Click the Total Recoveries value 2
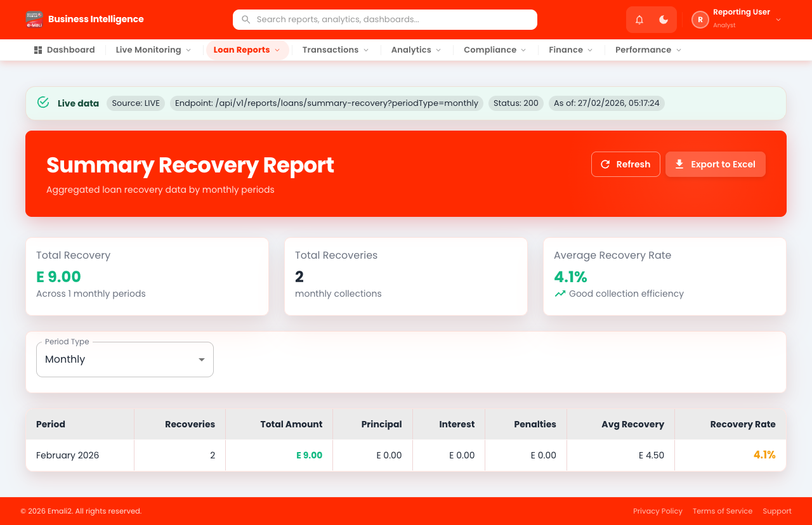Viewport: 812px width, 525px height. (299, 277)
